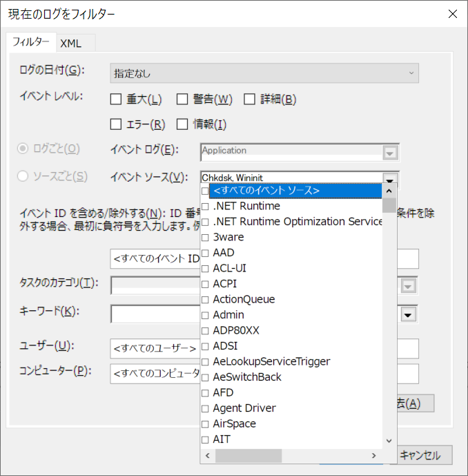Click the source list scroll up arrow
468x476 pixels.
[x=389, y=191]
